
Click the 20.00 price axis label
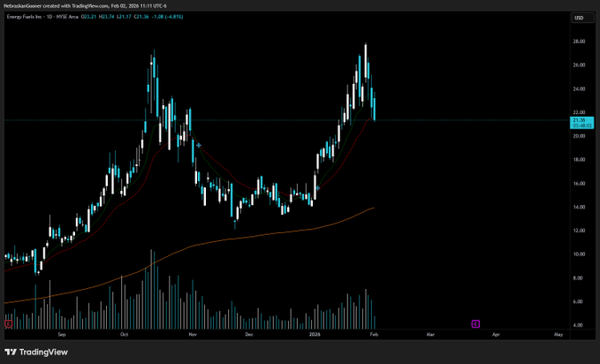[x=579, y=136]
